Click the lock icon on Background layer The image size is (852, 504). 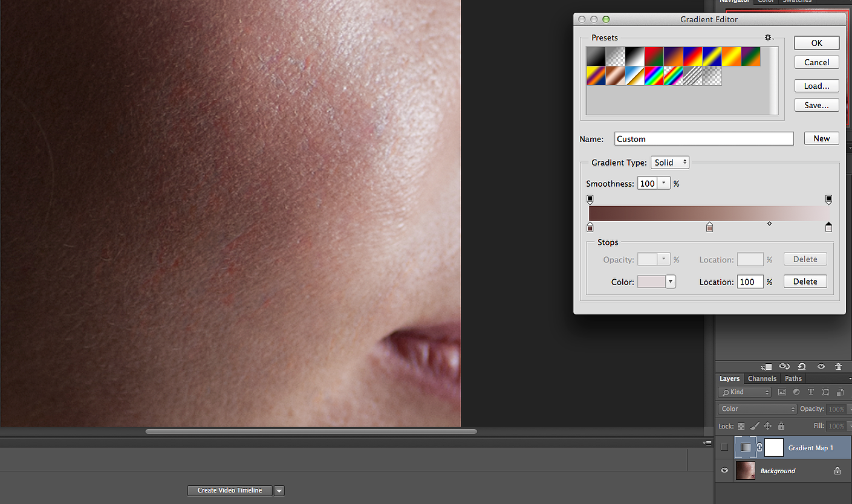point(837,471)
